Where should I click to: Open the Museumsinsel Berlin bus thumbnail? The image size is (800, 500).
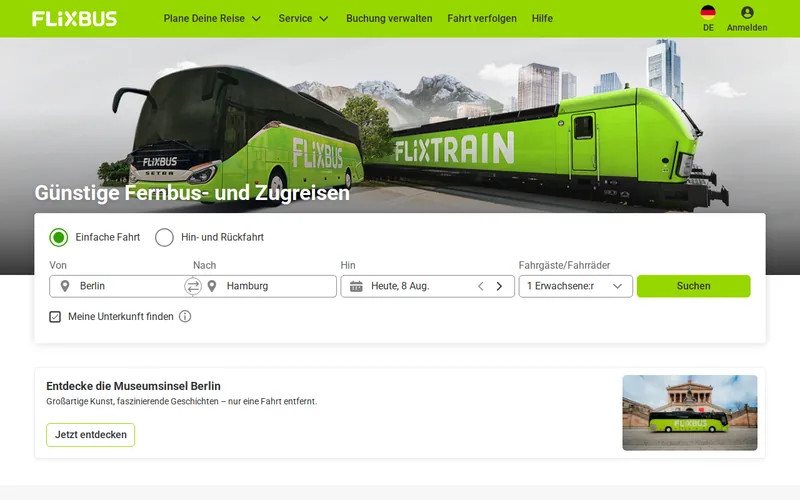click(690, 413)
